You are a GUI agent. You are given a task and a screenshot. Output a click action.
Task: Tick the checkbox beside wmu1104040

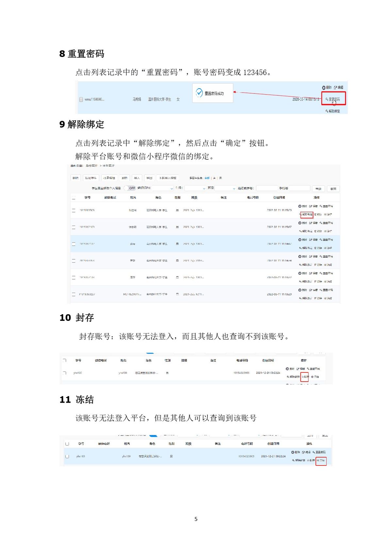[x=81, y=99]
